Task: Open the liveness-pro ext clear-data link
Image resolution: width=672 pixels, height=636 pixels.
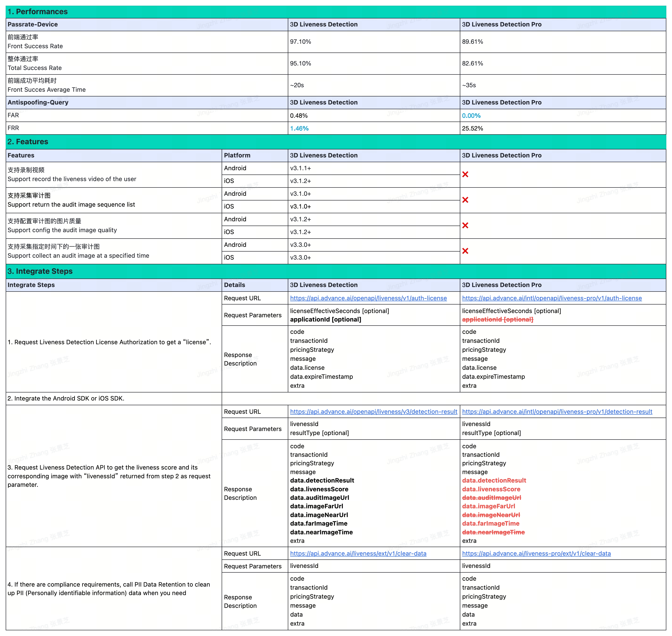Action: [536, 553]
